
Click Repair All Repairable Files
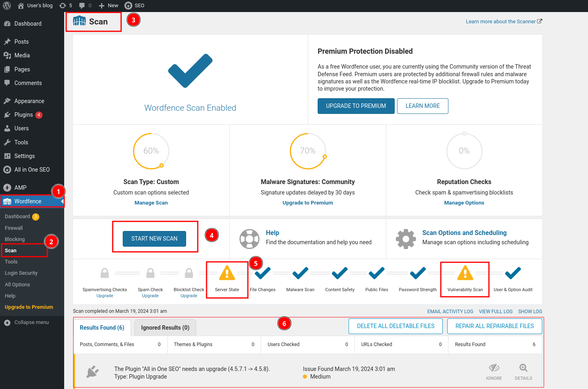pyautogui.click(x=494, y=326)
